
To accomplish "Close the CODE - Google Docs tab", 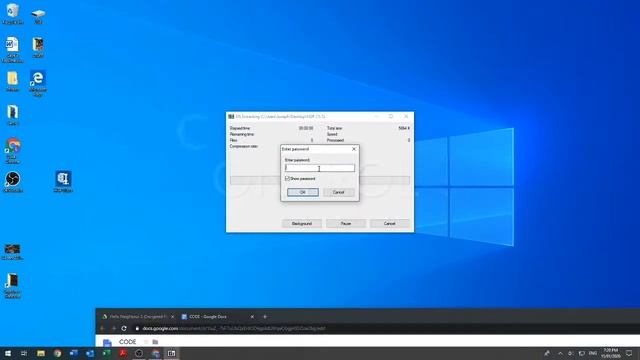I will point(252,317).
